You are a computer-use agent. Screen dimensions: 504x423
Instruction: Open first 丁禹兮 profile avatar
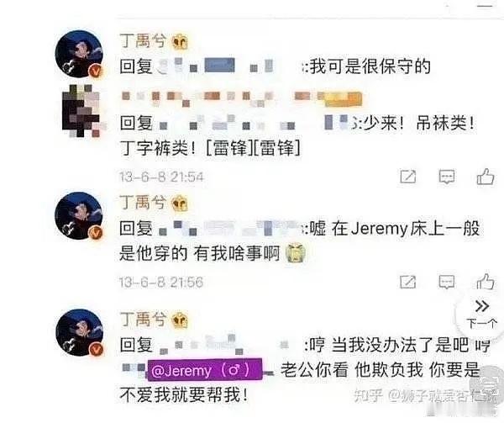[x=80, y=54]
